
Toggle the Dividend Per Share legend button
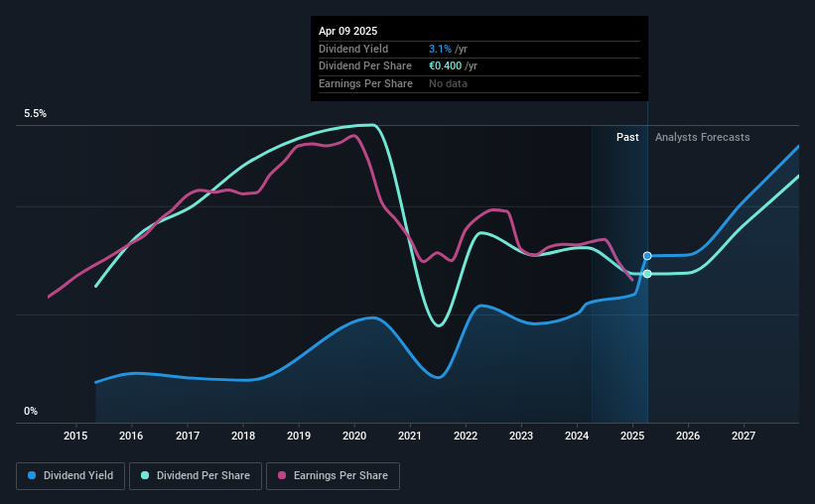point(196,476)
